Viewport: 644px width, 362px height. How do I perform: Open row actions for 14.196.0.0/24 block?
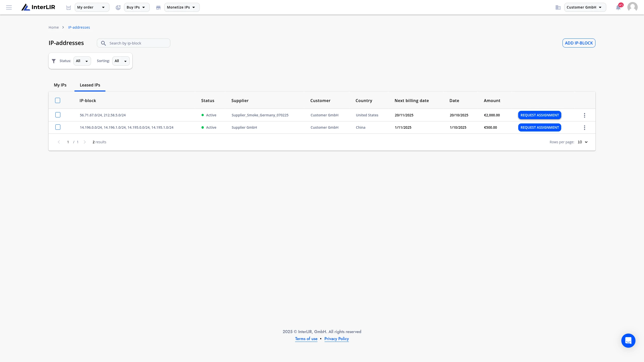click(584, 127)
